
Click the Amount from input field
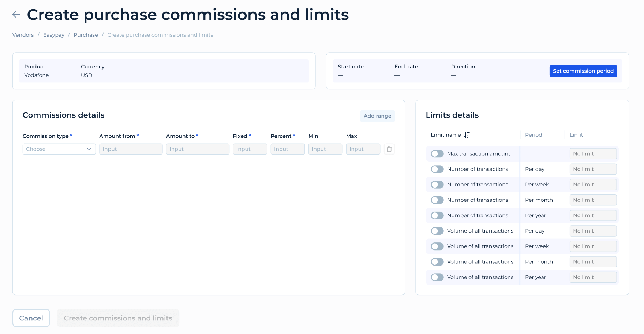(x=131, y=149)
